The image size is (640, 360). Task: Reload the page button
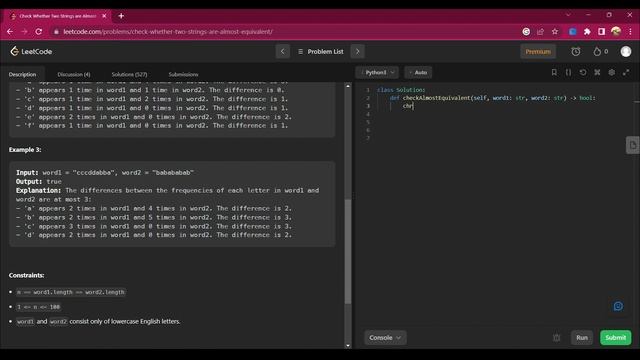pos(39,31)
